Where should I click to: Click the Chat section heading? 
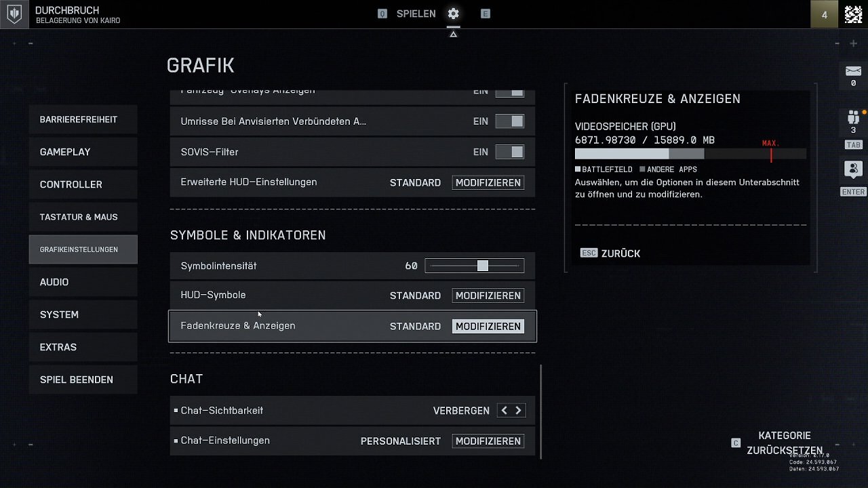click(186, 379)
